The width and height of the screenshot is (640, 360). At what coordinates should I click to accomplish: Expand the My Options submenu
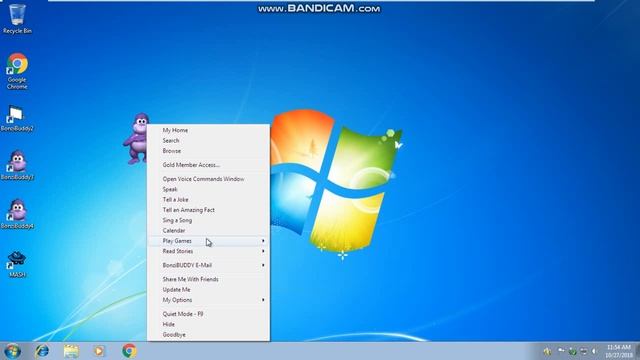[x=208, y=300]
